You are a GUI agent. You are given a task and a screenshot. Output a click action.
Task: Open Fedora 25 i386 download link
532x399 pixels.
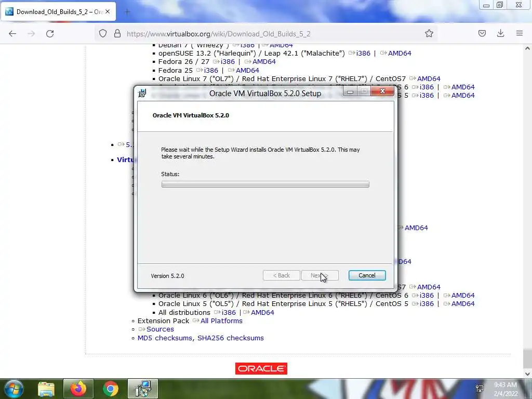click(211, 70)
